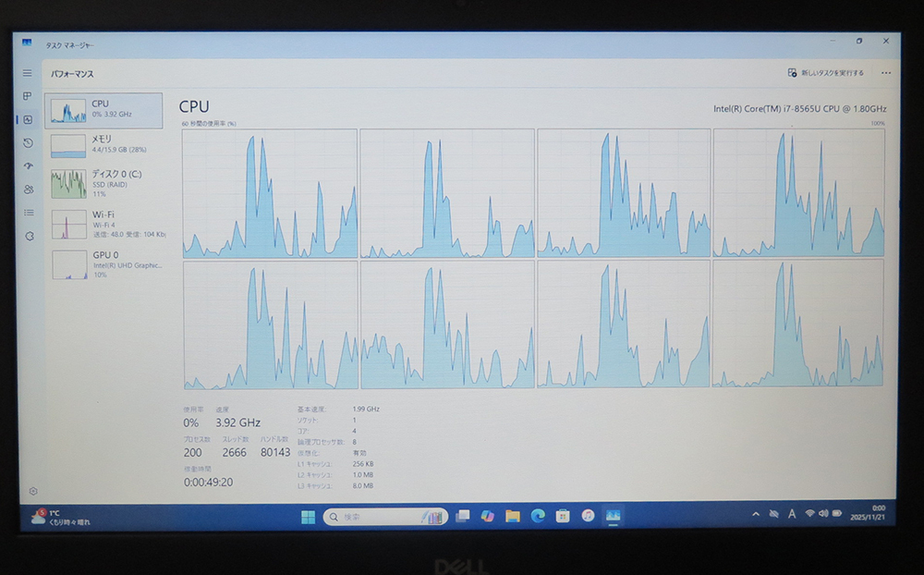Open the three-dot more options menu
Image resolution: width=924 pixels, height=575 pixels.
pyautogui.click(x=886, y=73)
